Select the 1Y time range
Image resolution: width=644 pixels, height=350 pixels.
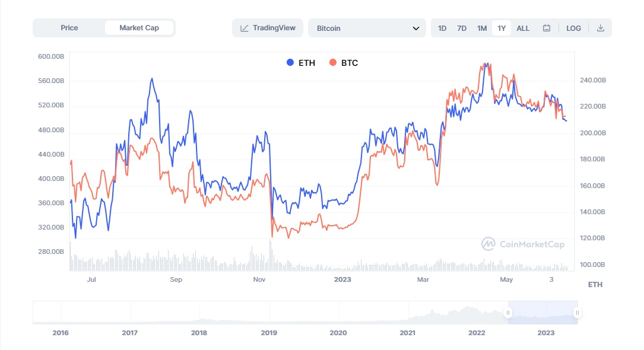click(x=502, y=28)
